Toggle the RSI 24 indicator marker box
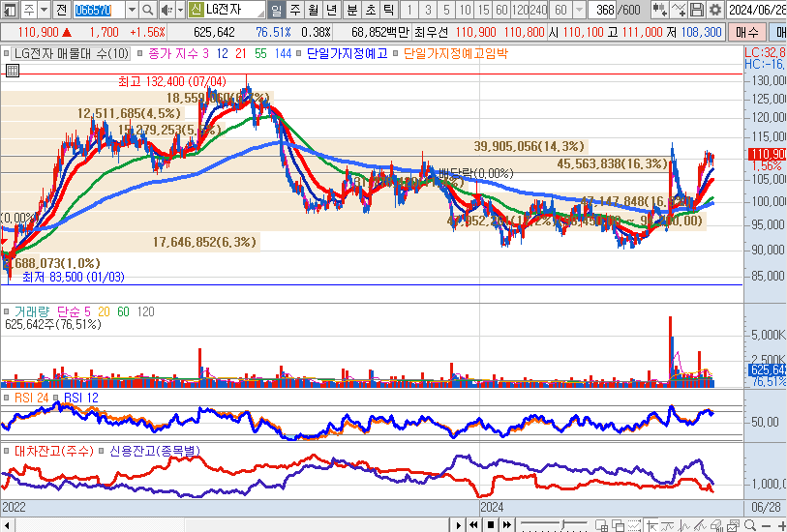The image size is (787, 532). coord(8,398)
